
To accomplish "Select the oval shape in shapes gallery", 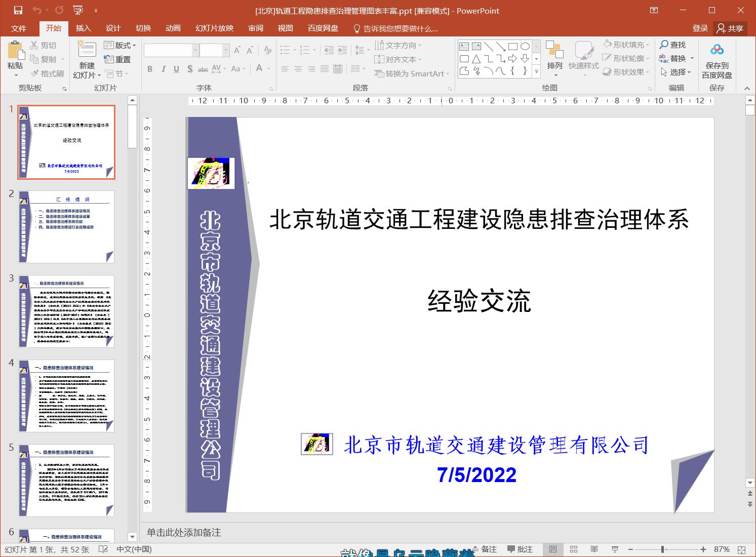I will 525,47.
